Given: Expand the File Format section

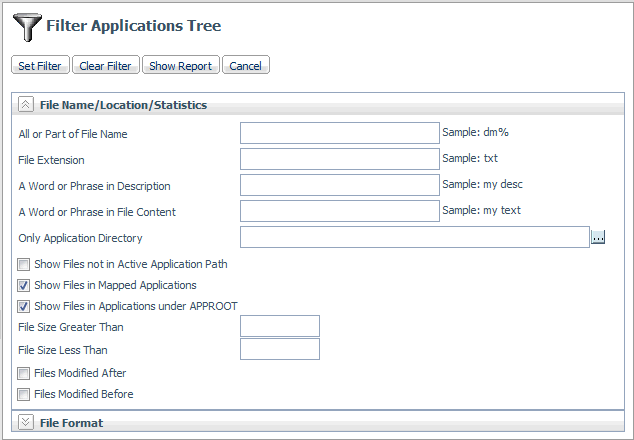Looking at the screenshot, I should point(25,423).
